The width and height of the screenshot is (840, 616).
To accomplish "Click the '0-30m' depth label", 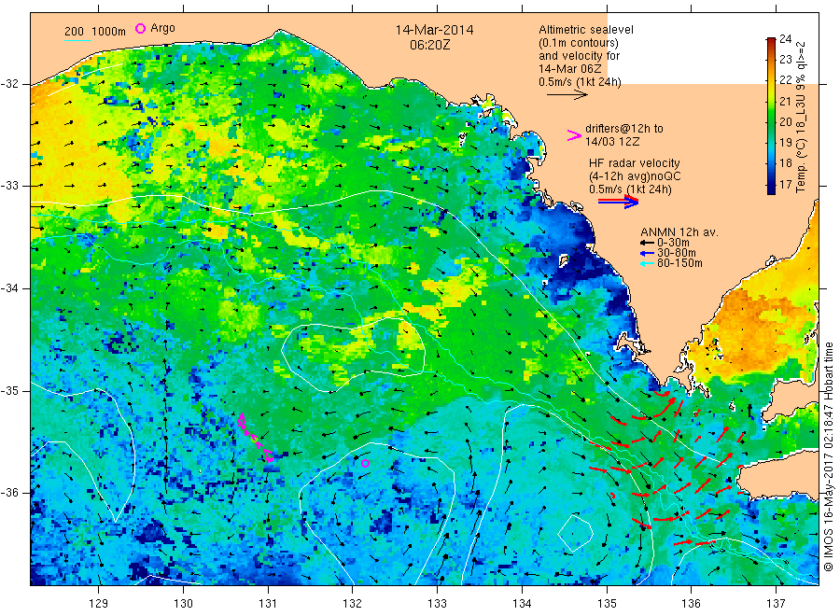I will 673,244.
